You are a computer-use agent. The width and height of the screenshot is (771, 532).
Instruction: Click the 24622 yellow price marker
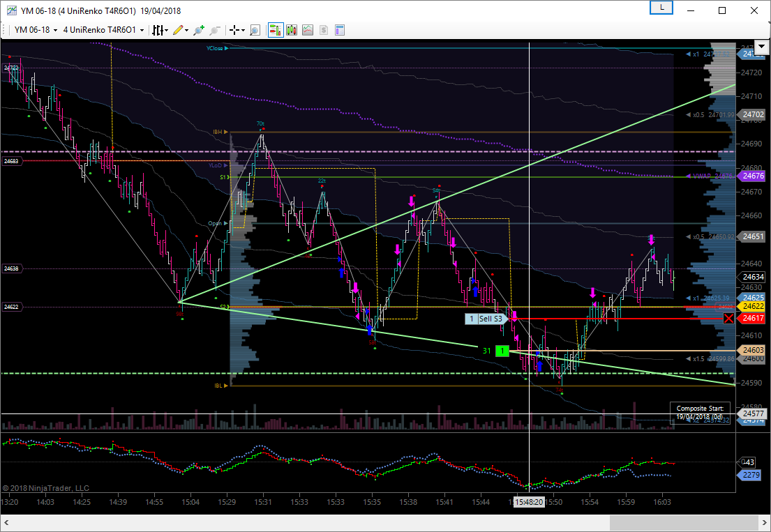(x=753, y=307)
